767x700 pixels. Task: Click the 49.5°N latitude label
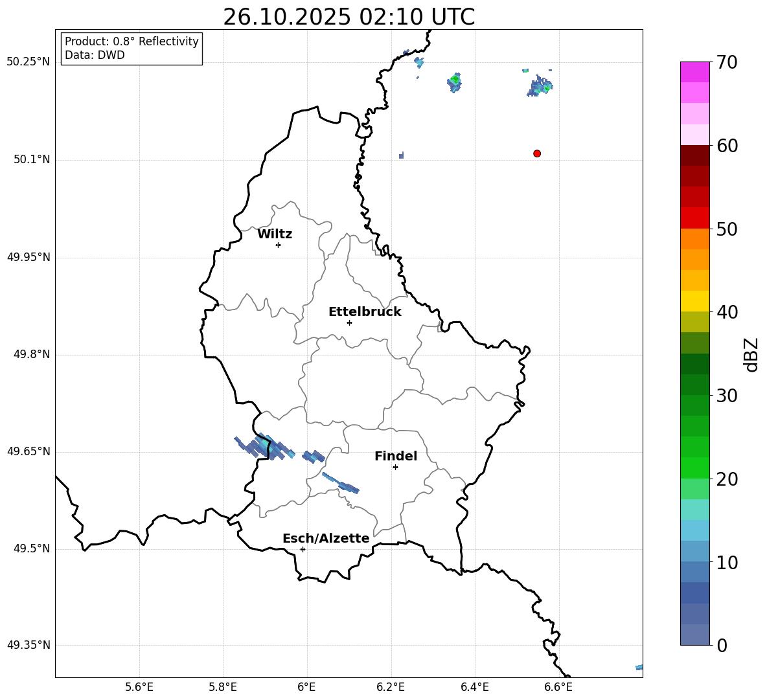coord(32,548)
